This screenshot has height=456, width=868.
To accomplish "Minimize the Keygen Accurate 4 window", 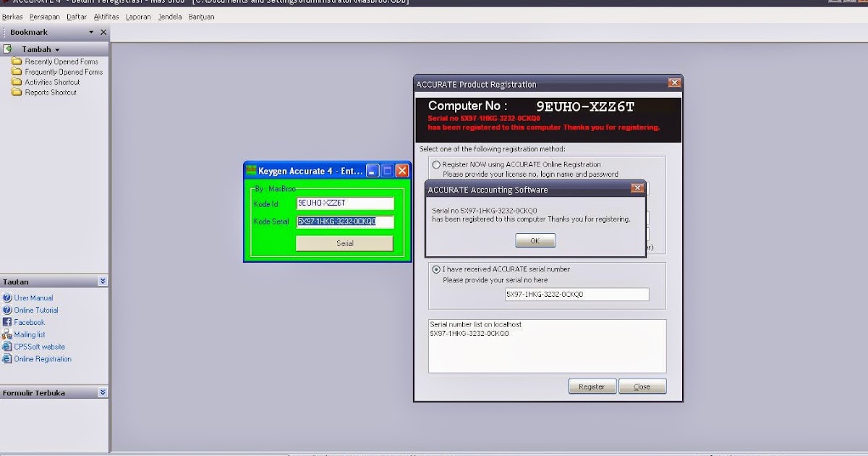I will pos(373,171).
